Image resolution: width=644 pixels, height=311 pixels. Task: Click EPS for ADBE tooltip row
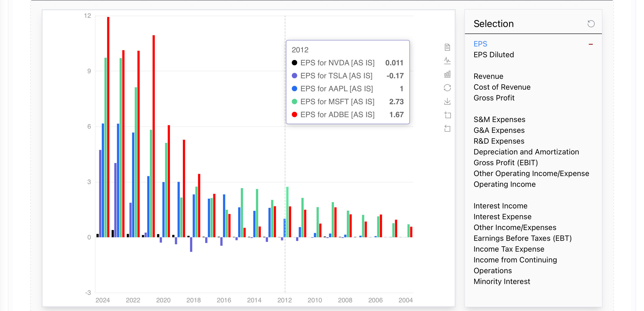pos(348,115)
